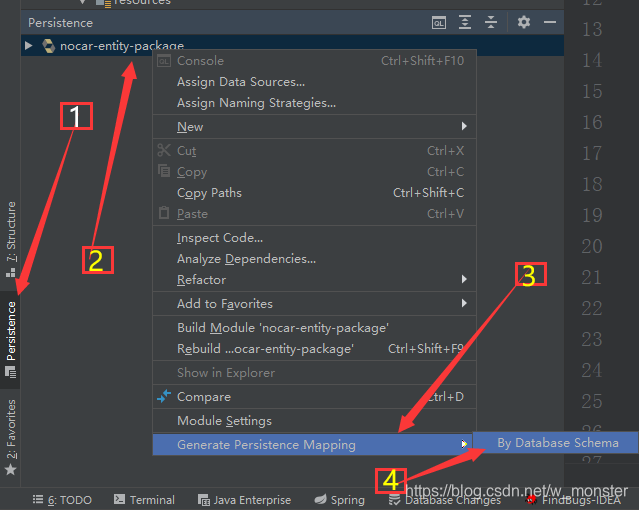The width and height of the screenshot is (639, 510).
Task: Choose Assign Naming Strategies... menu entry
Action: tap(314, 103)
